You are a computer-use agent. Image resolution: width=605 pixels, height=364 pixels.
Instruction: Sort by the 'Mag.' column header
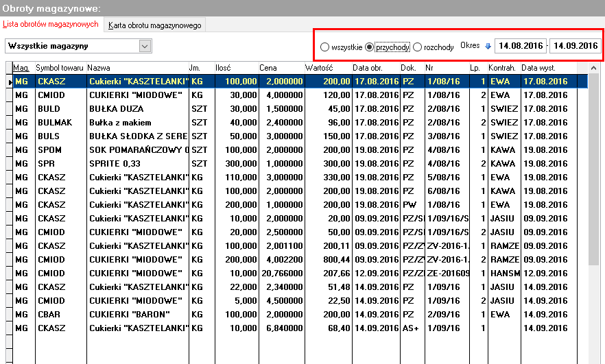23,68
